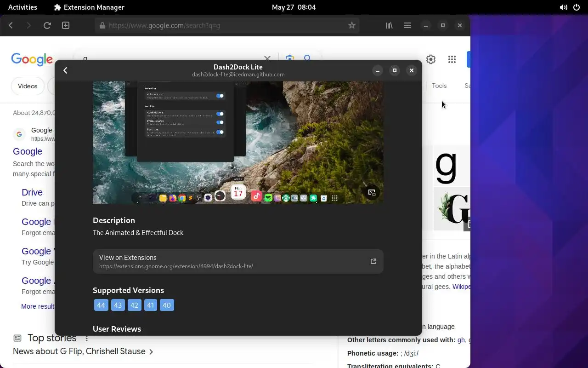Click the Top stories heading
The image size is (588, 368).
point(52,338)
